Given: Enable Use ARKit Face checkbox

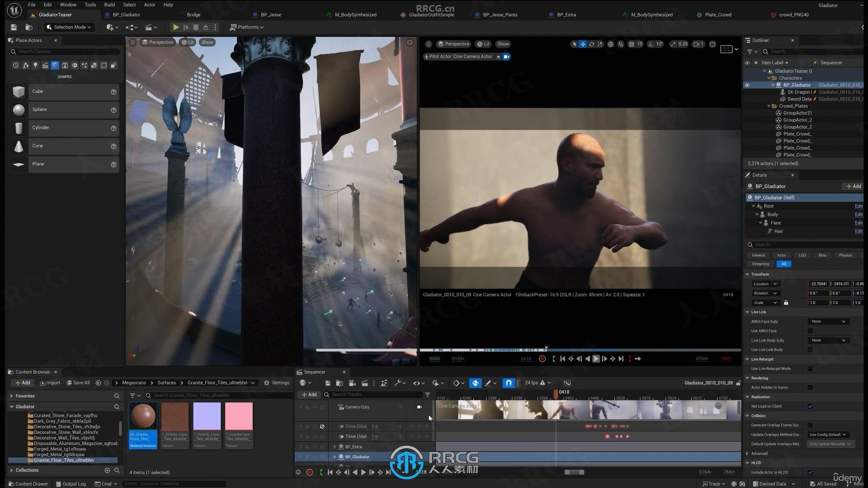Looking at the screenshot, I should pos(810,331).
